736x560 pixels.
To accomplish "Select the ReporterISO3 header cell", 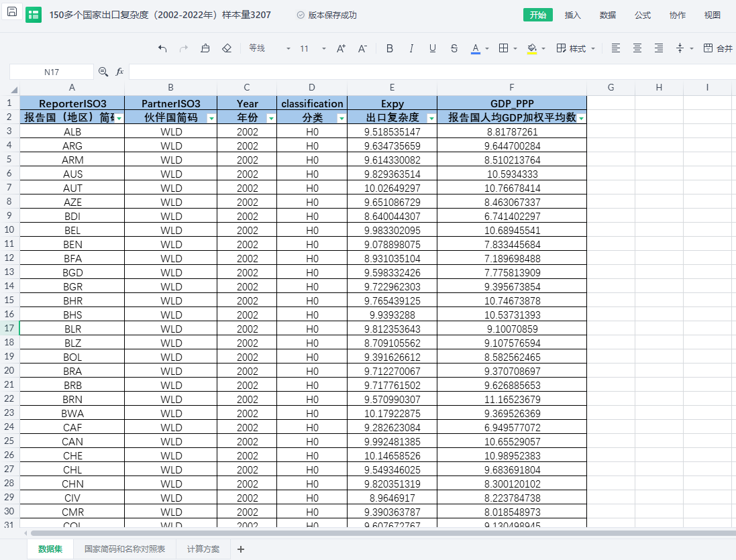I will (x=72, y=103).
